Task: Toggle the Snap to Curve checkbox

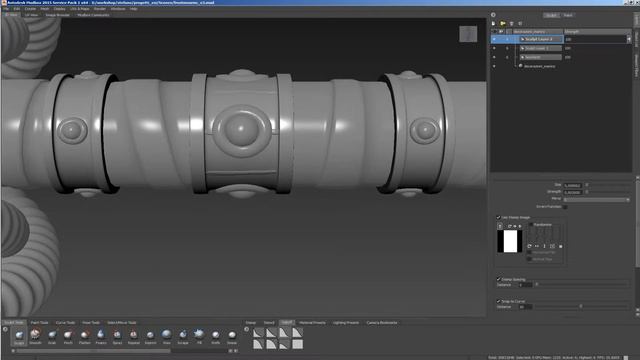Action: (498, 301)
